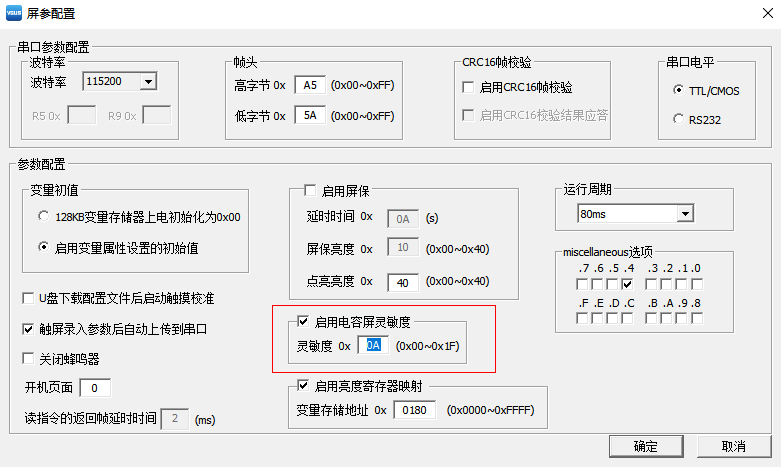Click the 开机页面 input box
Viewport: 781px width, 467px height.
94,388
